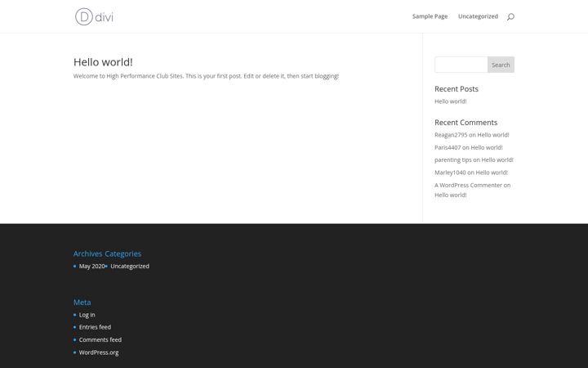Click the Archives footer heading

click(x=87, y=254)
